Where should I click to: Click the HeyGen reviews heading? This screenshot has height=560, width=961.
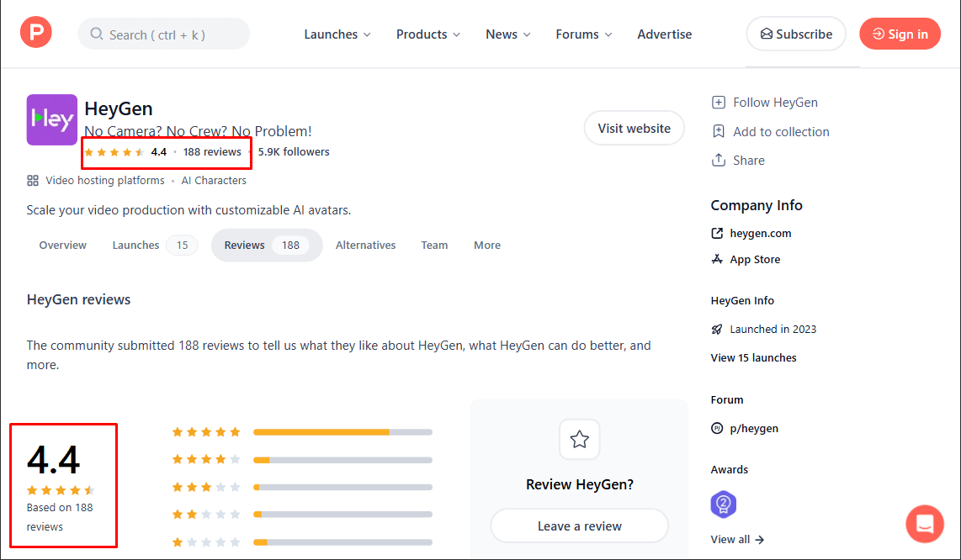pyautogui.click(x=78, y=299)
